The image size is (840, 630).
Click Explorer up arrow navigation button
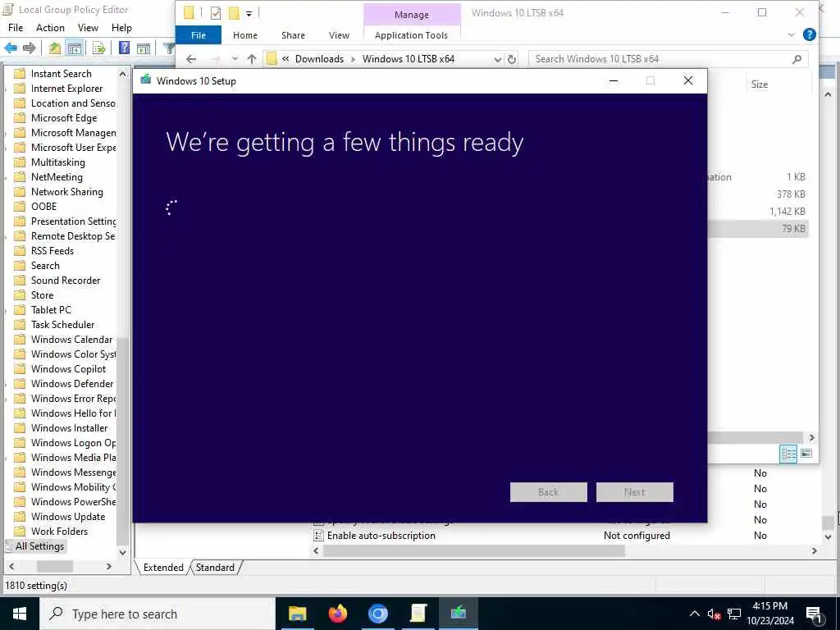[251, 59]
